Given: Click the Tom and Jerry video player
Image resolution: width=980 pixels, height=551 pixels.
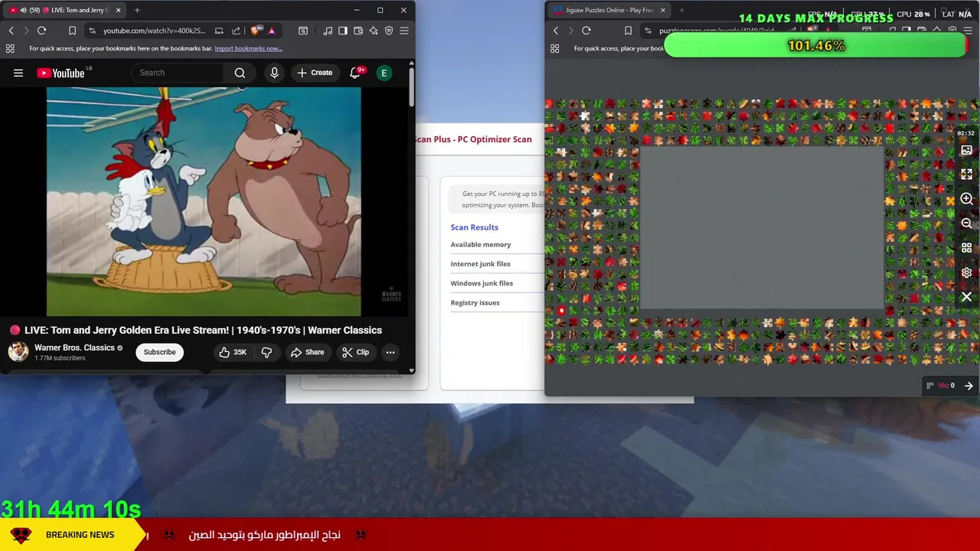Looking at the screenshot, I should click(x=204, y=201).
